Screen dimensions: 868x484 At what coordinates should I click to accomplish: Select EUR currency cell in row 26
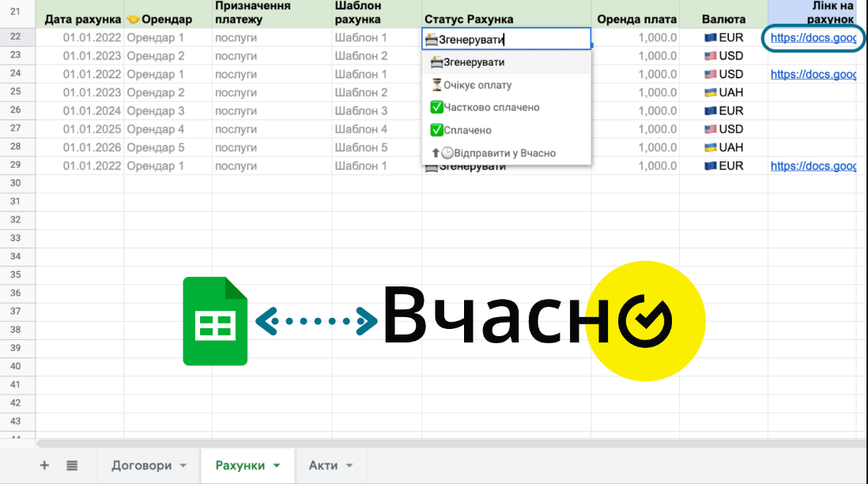tap(723, 111)
